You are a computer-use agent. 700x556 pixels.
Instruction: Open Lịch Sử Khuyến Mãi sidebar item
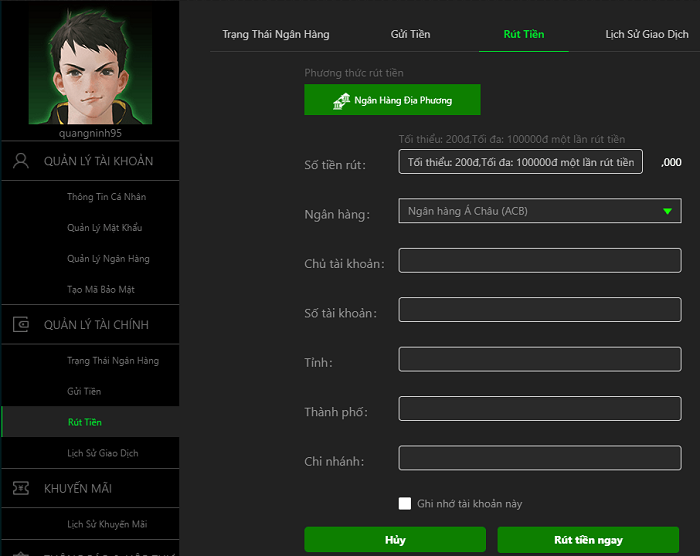[107, 524]
